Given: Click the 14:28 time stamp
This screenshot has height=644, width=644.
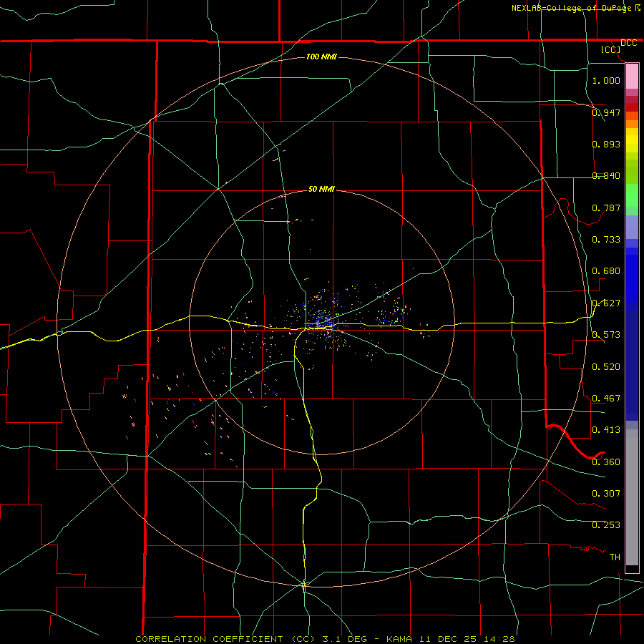Looking at the screenshot, I should [x=500, y=639].
